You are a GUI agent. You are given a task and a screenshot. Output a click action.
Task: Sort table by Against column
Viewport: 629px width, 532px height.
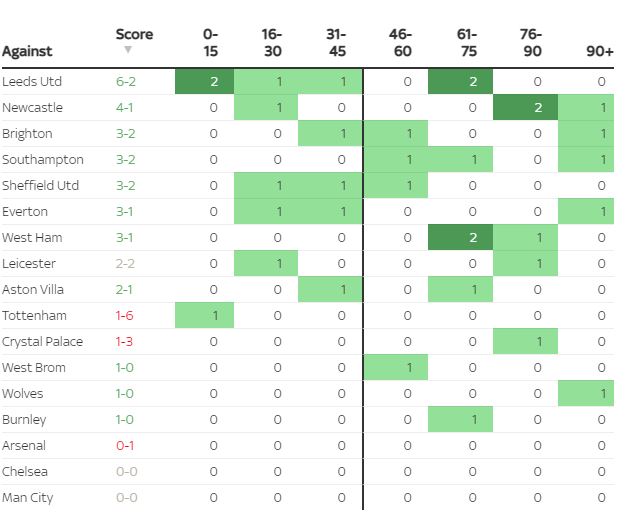(x=27, y=51)
